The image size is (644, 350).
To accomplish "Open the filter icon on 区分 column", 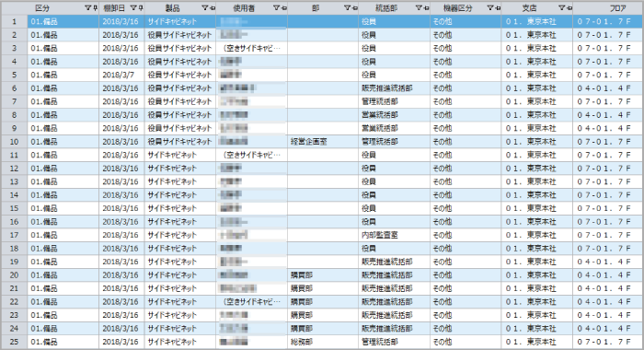I will pos(87,7).
